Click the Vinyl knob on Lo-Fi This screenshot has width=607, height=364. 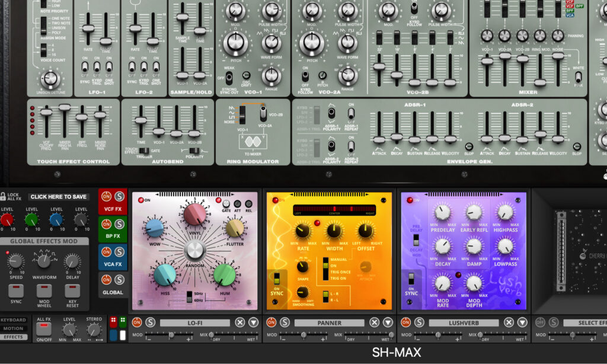tap(194, 214)
